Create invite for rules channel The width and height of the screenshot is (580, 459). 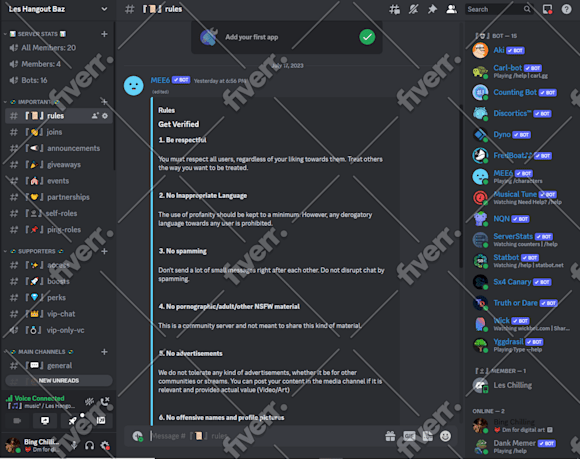point(95,116)
